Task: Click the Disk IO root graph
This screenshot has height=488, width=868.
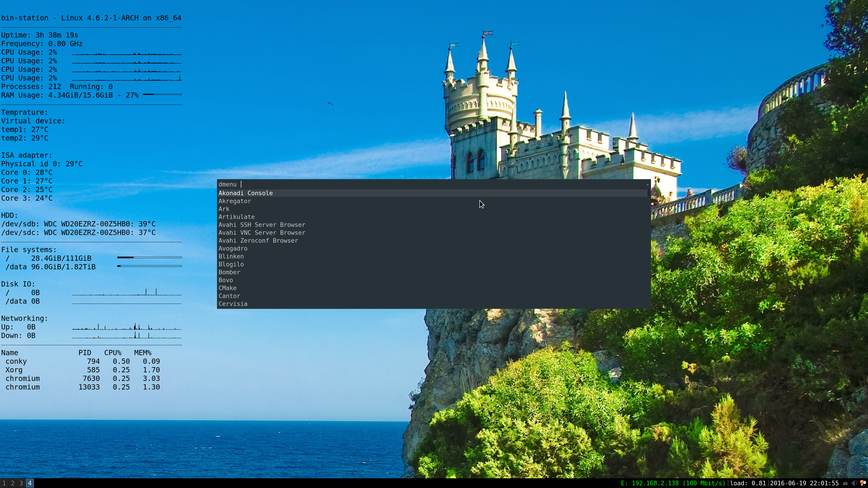Action: point(127,292)
